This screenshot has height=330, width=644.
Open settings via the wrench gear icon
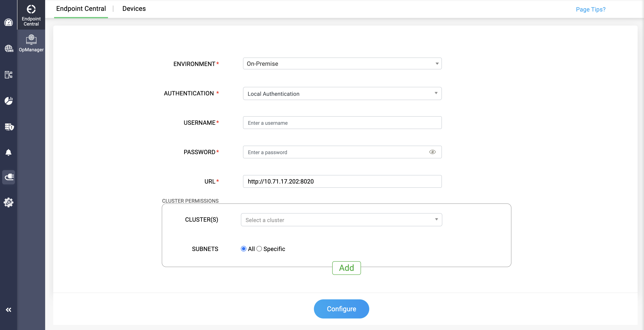(x=9, y=203)
